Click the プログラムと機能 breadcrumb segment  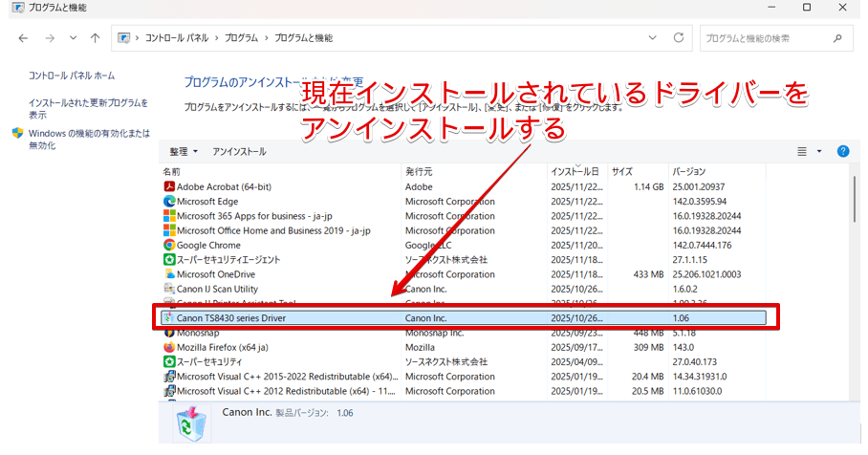point(304,38)
